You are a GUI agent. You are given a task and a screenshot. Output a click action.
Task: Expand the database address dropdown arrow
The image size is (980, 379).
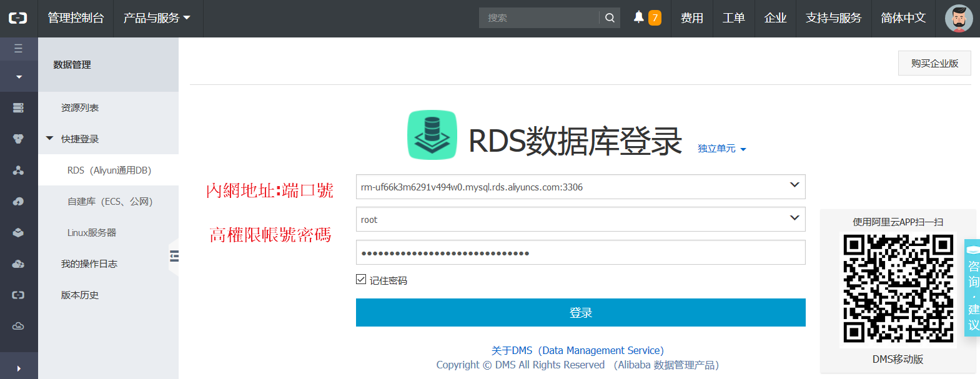(794, 185)
